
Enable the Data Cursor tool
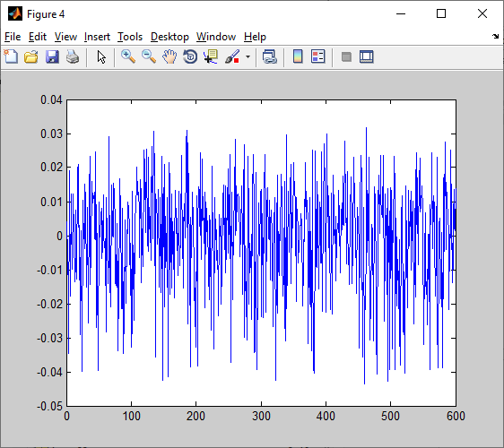(211, 56)
